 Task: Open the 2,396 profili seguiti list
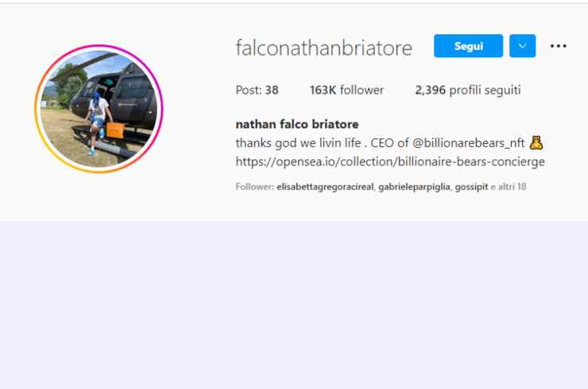click(x=468, y=90)
